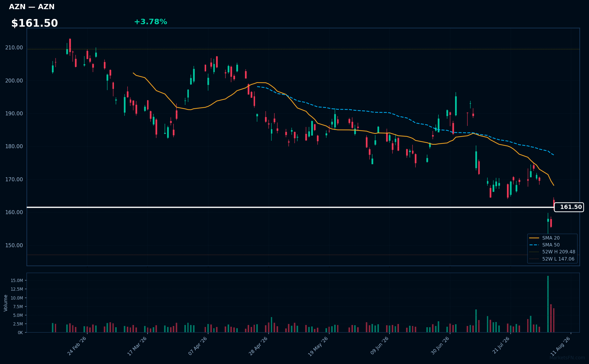
Task: Click the "30 Jun '26" date label
Action: pos(440,346)
